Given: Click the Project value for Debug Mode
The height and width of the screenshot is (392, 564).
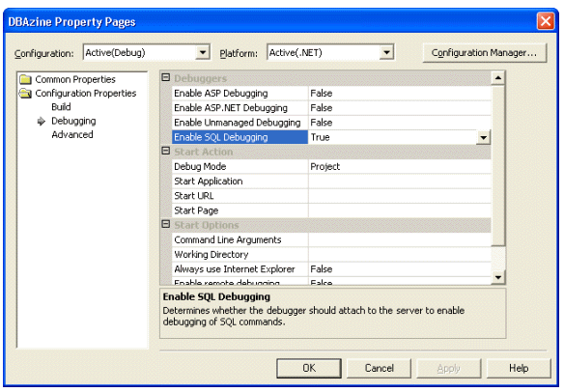Looking at the screenshot, I should [325, 166].
